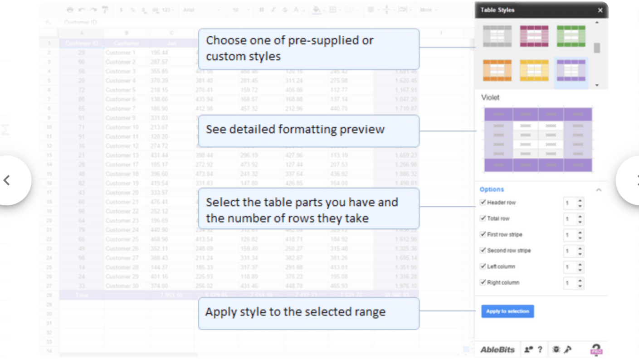
Task: Click the share user icon in the footer
Action: pos(528,349)
